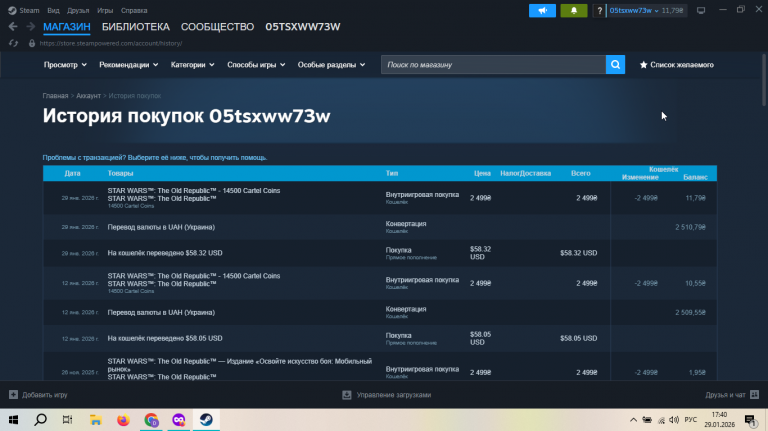Click the Аккаунт breadcrumb link

[x=88, y=96]
